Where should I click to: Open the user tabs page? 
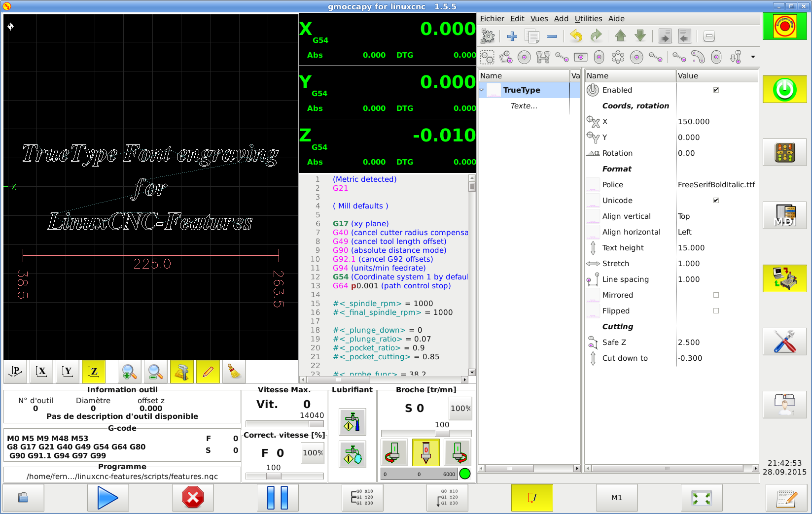click(x=784, y=405)
